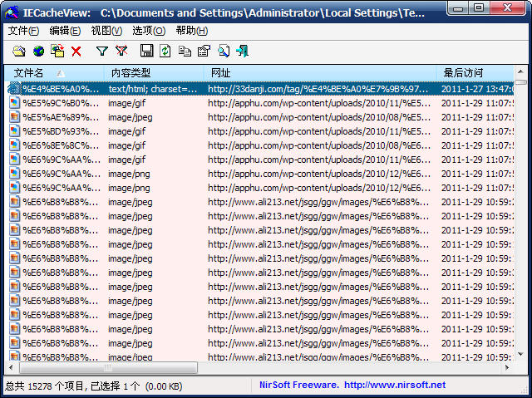
Task: Click the horizontal scrollbar right arrow
Action: coord(508,367)
